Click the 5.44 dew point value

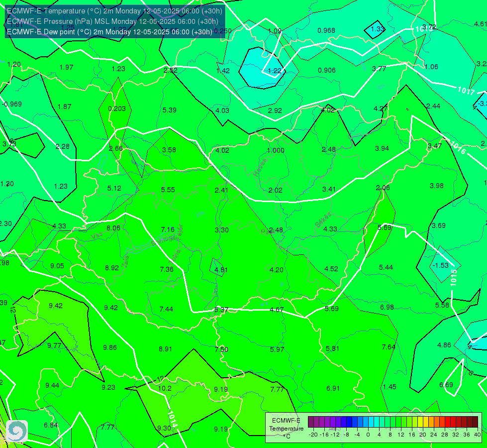click(386, 267)
